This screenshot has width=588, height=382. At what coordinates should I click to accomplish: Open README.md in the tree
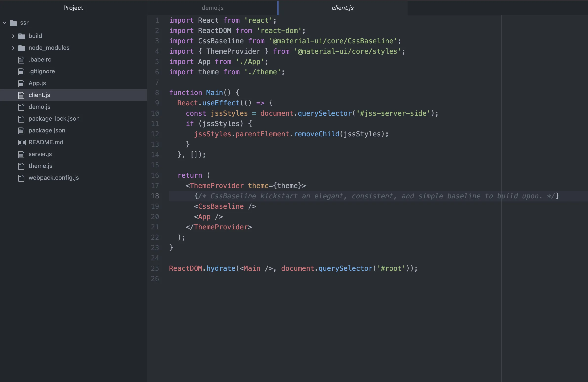[x=46, y=142]
